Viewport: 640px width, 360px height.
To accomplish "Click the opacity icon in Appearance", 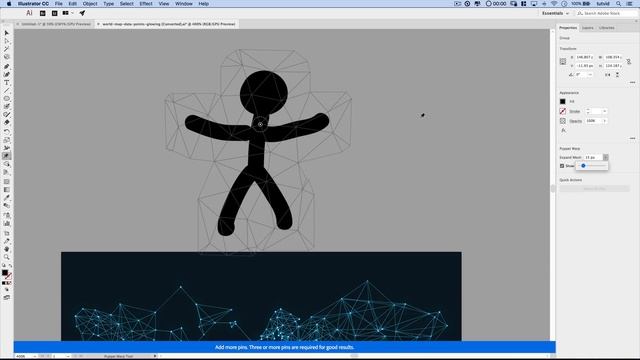I will point(563,121).
